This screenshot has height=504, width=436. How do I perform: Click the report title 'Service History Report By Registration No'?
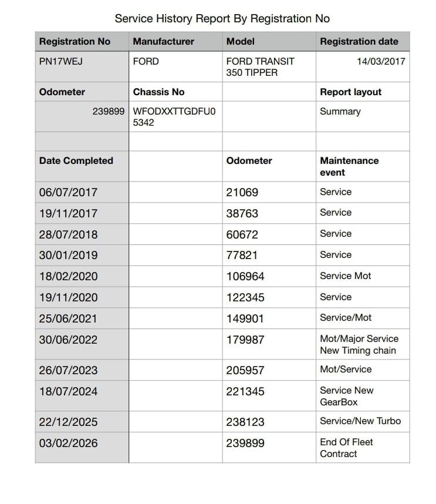pyautogui.click(x=222, y=18)
